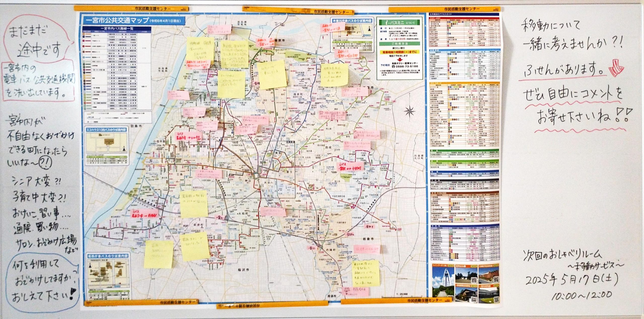Click the map title 一宮市公共交通マップ
The height and width of the screenshot is (319, 644).
117,21
